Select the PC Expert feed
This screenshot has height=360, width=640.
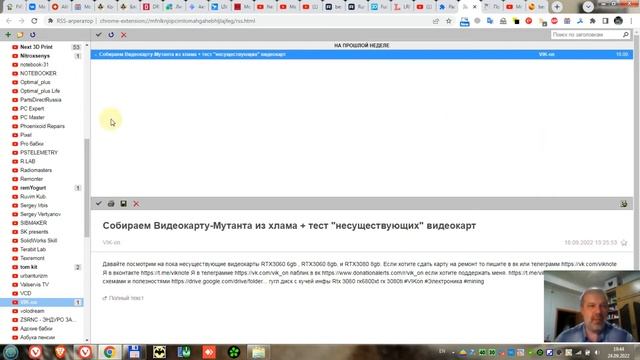pyautogui.click(x=32, y=109)
